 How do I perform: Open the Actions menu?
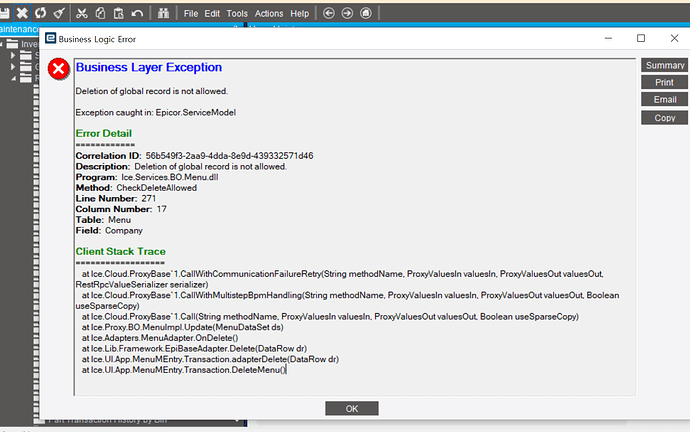coord(269,14)
